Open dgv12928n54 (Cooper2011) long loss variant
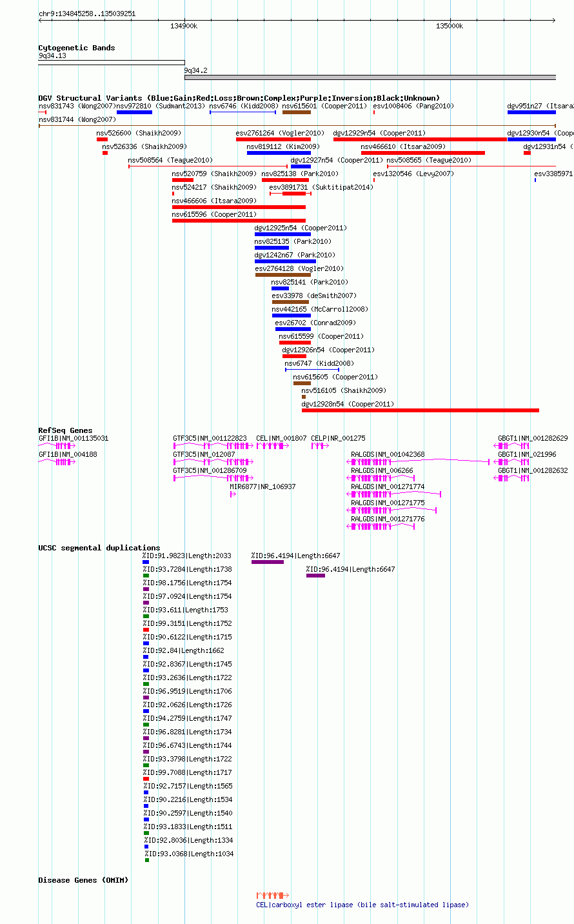Screen dimensions: 574x924 (420, 410)
